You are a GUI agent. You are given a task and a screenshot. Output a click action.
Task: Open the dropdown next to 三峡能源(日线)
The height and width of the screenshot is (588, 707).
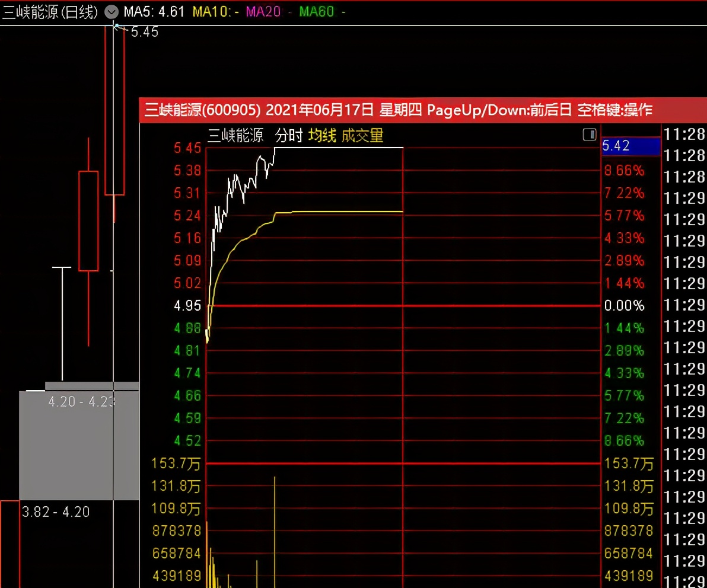tap(112, 12)
